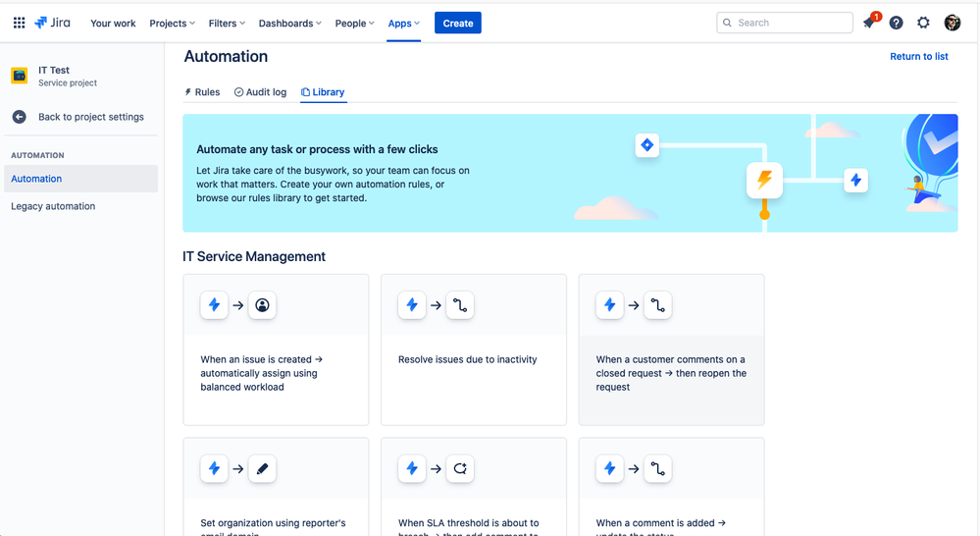Click transition icon on Resolve issues card

click(460, 305)
